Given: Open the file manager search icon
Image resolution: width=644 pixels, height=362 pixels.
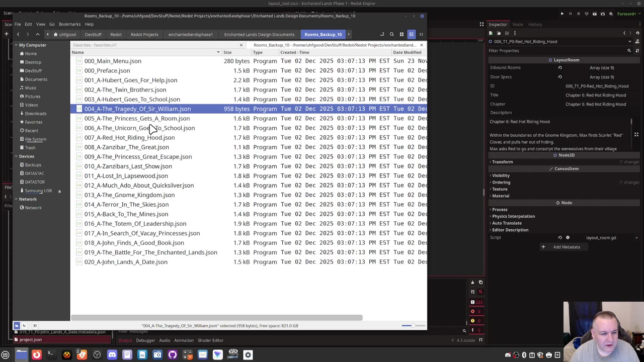Looking at the screenshot, I should (x=391, y=34).
